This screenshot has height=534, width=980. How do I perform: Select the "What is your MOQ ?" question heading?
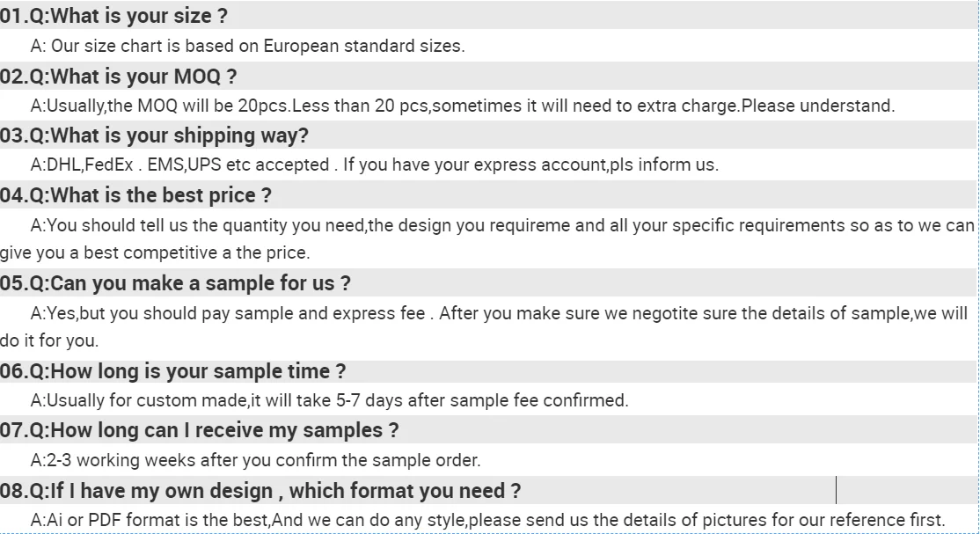pos(118,76)
